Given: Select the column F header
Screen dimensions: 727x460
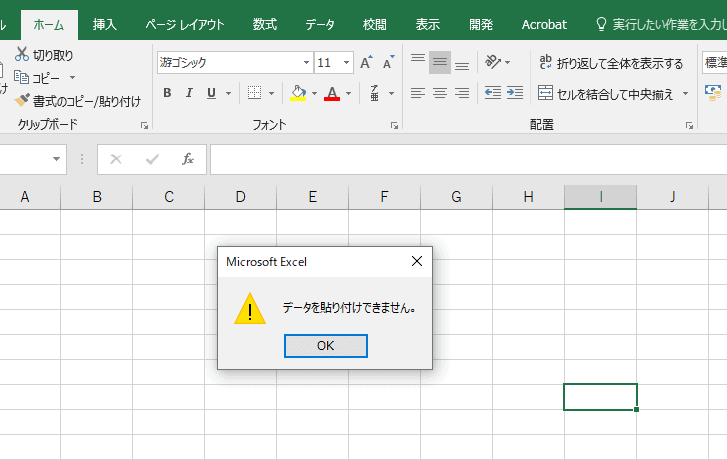Looking at the screenshot, I should click(385, 197).
